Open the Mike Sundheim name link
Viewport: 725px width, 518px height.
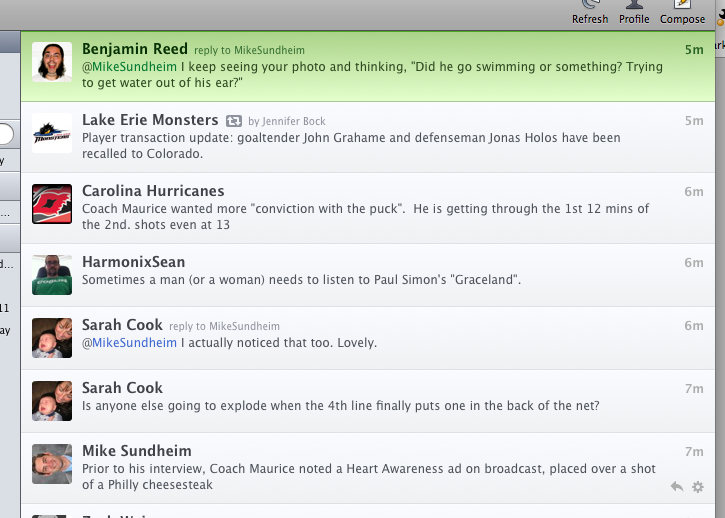coord(136,450)
